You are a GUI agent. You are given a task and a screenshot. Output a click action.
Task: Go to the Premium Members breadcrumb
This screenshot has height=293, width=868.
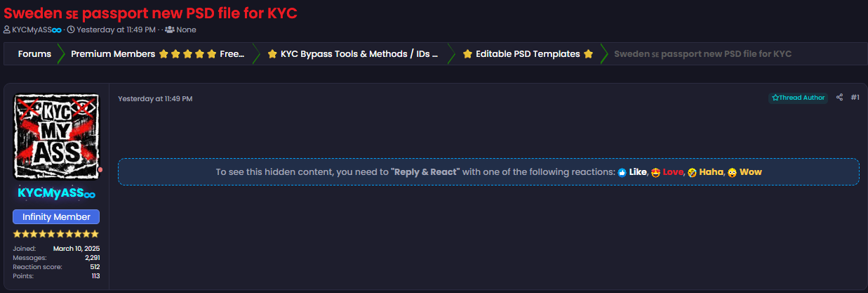coord(158,54)
